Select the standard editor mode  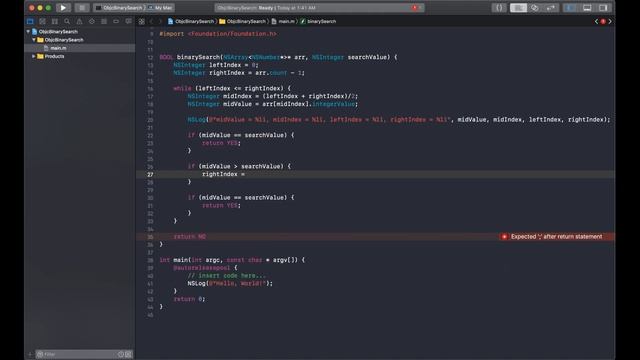(x=518, y=8)
